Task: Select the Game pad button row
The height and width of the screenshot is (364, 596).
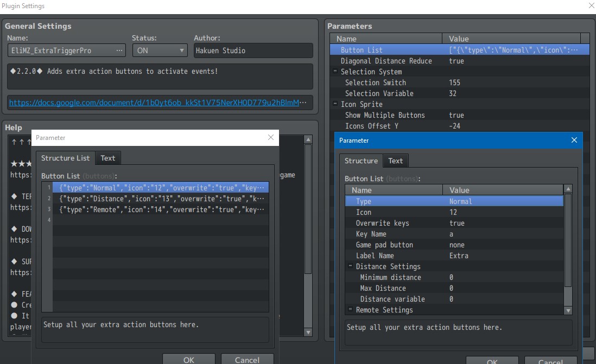Action: (454, 245)
